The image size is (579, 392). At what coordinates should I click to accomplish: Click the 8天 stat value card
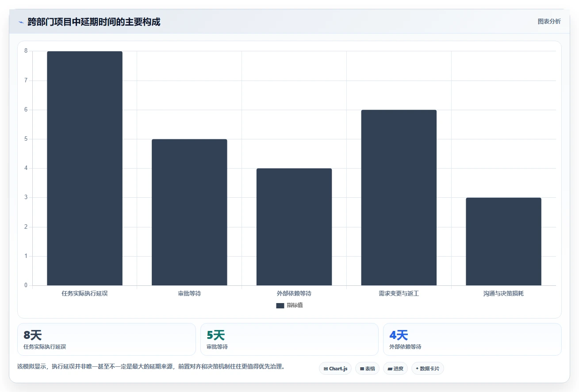point(107,339)
